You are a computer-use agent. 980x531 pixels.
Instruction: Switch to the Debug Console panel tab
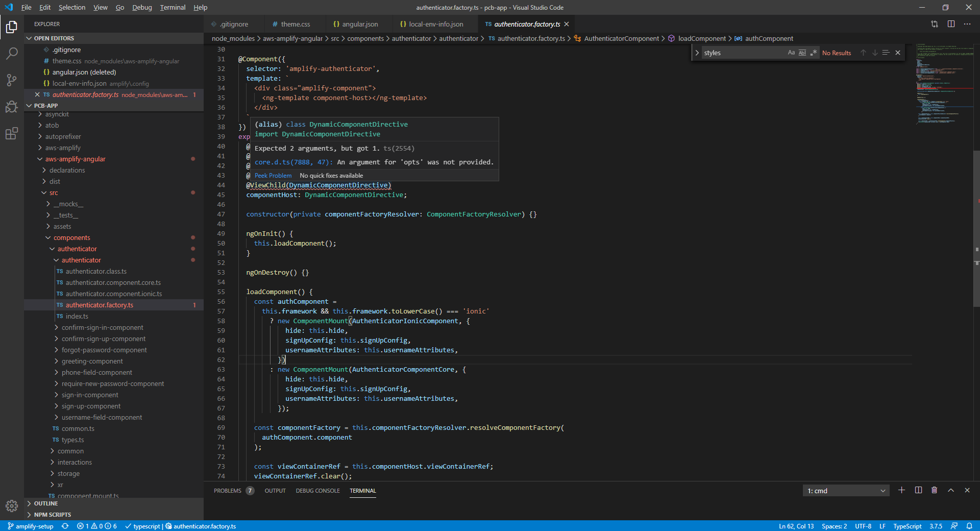(317, 491)
